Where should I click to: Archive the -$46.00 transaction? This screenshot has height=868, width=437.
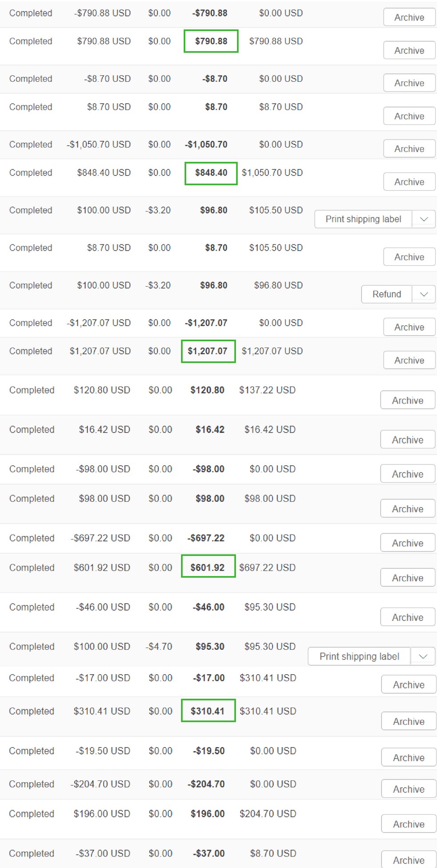click(x=408, y=617)
